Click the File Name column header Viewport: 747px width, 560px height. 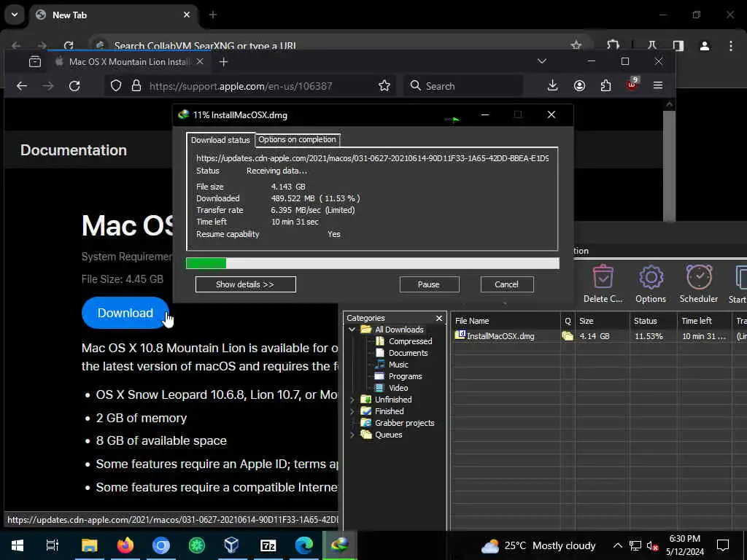506,321
